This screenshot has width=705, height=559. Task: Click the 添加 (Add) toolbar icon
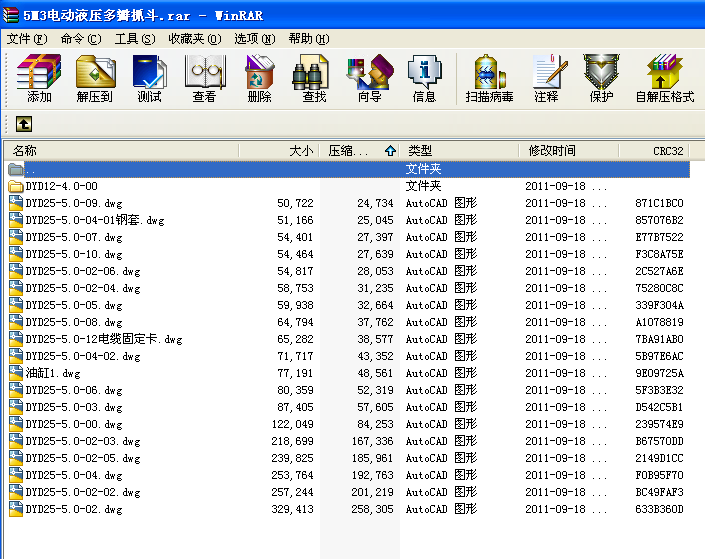tap(39, 77)
